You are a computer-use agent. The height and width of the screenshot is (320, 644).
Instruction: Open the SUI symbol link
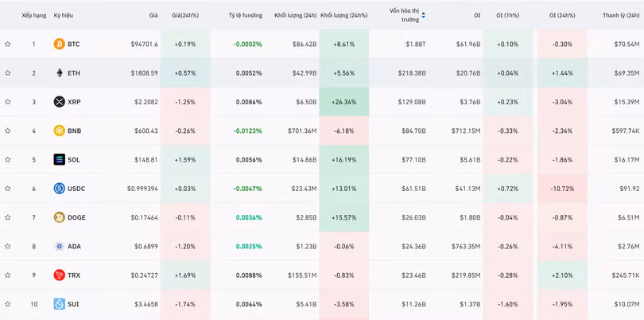74,304
